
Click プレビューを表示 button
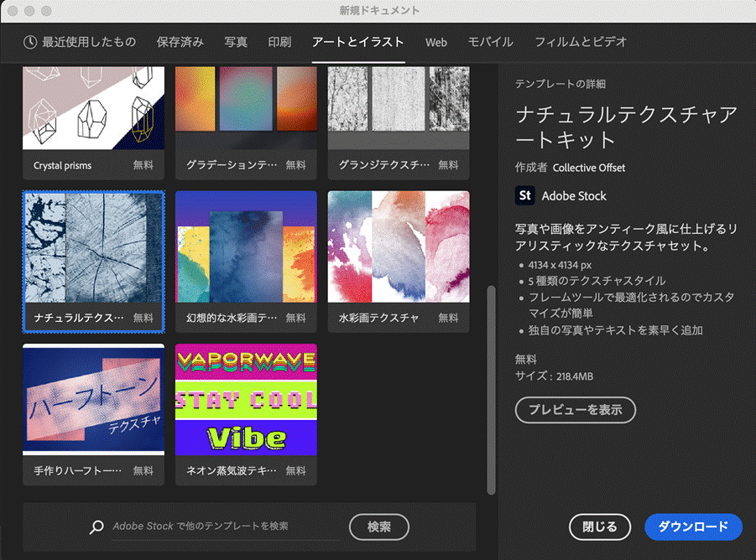click(575, 410)
